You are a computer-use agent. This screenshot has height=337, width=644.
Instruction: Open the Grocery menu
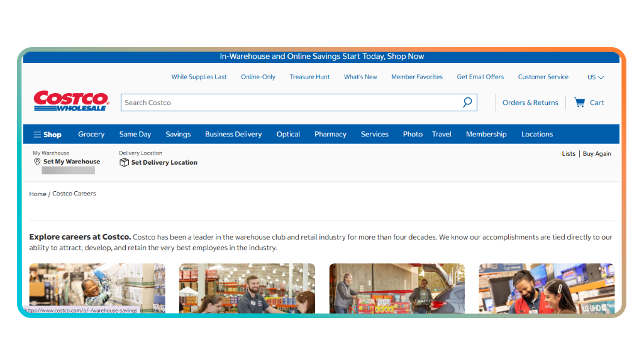91,134
